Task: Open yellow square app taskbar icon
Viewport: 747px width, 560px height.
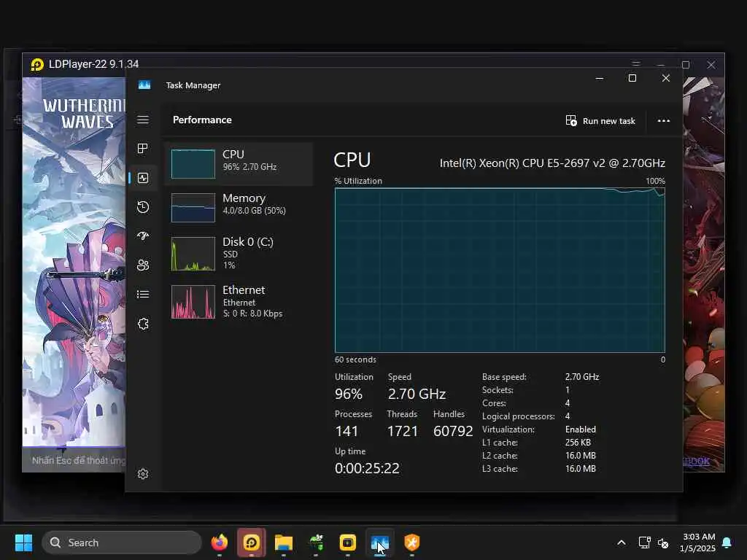Action: tap(348, 542)
